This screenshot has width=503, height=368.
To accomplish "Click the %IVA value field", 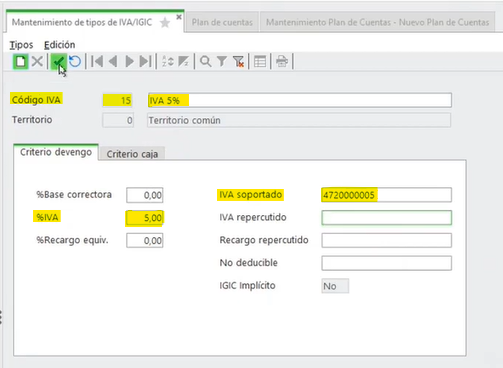I will [145, 218].
